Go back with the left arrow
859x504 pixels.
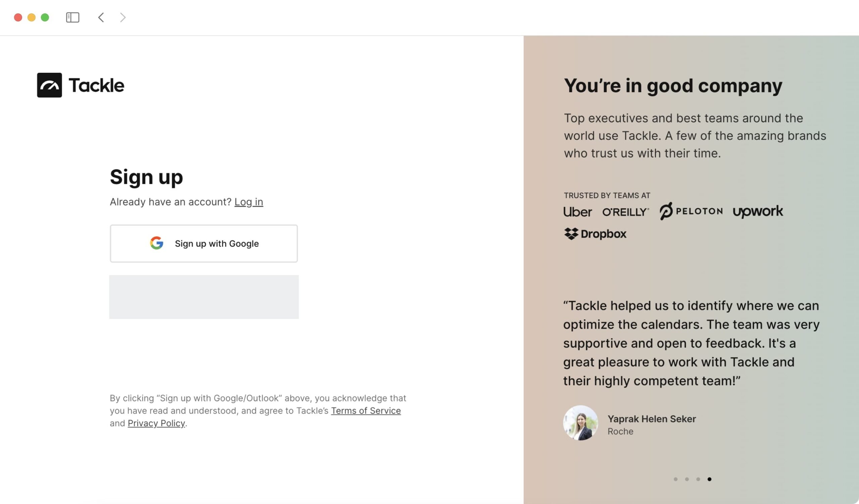(101, 17)
